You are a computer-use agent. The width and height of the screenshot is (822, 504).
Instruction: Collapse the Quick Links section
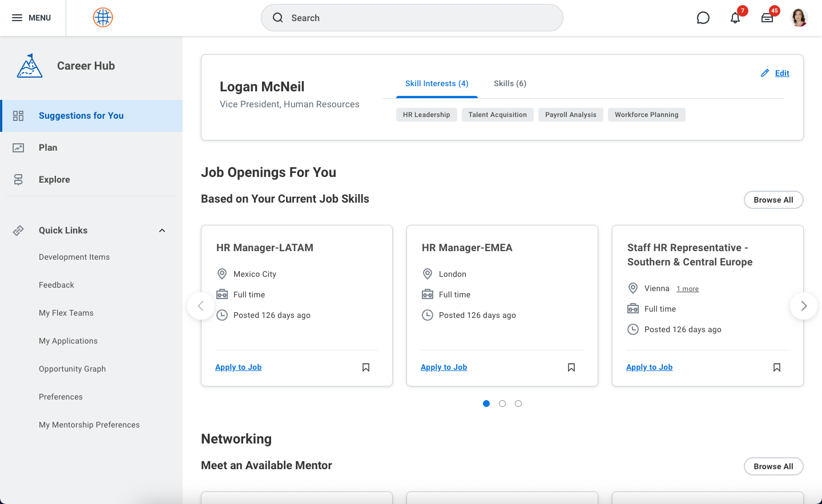[162, 231]
